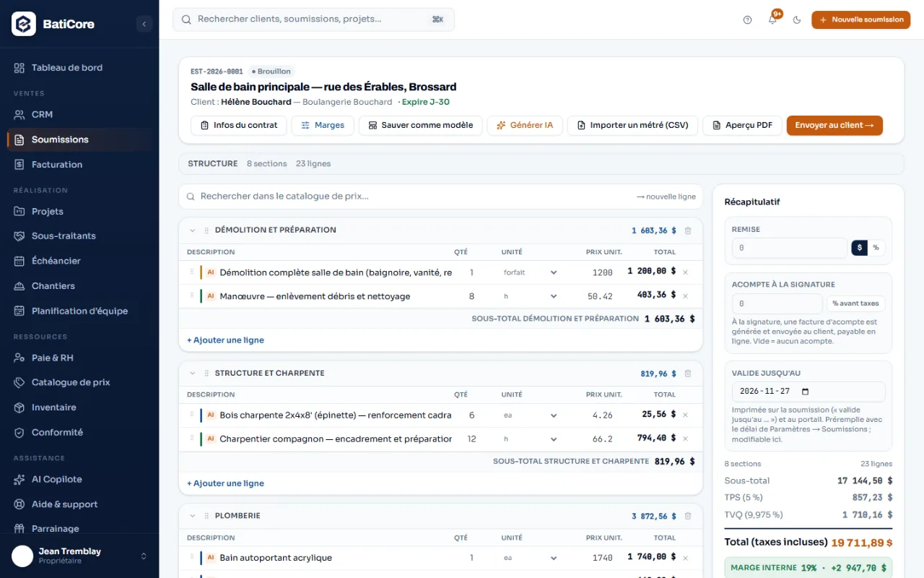This screenshot has height=578, width=924.
Task: Click drag handle of Plomberie section
Action: [x=206, y=516]
